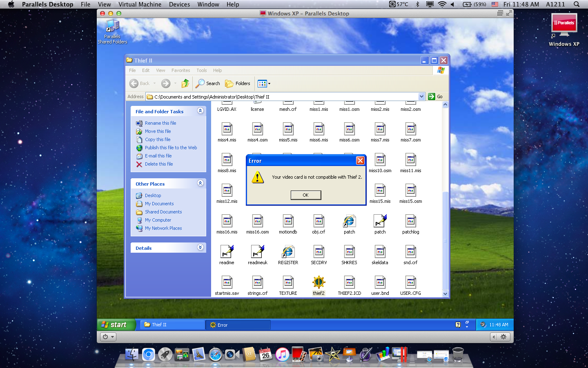This screenshot has width=588, height=368.
Task: Expand the Address bar dropdown
Action: [x=422, y=96]
